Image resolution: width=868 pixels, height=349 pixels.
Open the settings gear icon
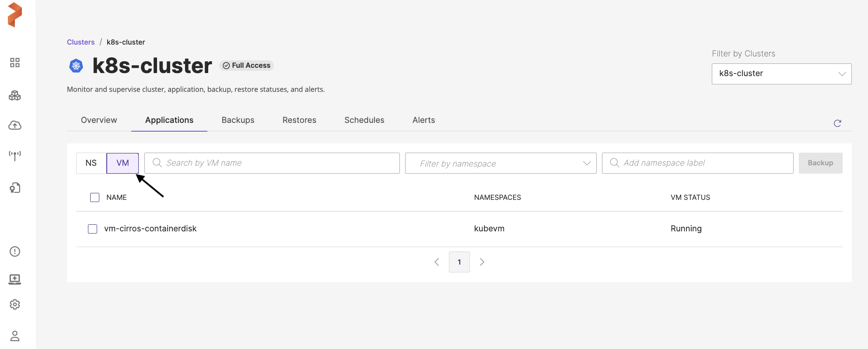pos(15,304)
